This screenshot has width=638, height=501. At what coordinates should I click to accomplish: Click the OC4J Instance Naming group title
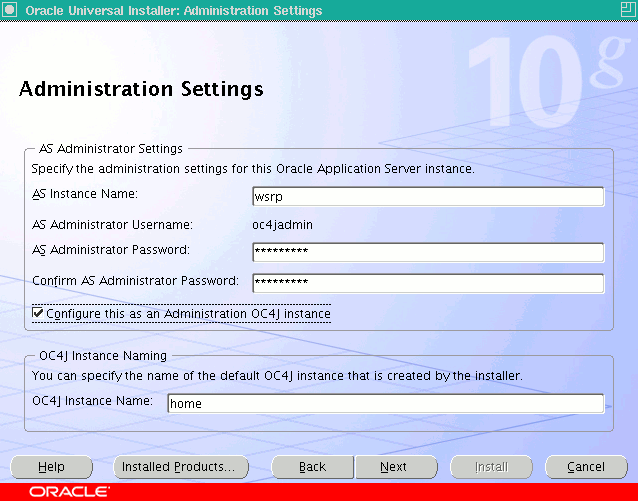click(103, 356)
